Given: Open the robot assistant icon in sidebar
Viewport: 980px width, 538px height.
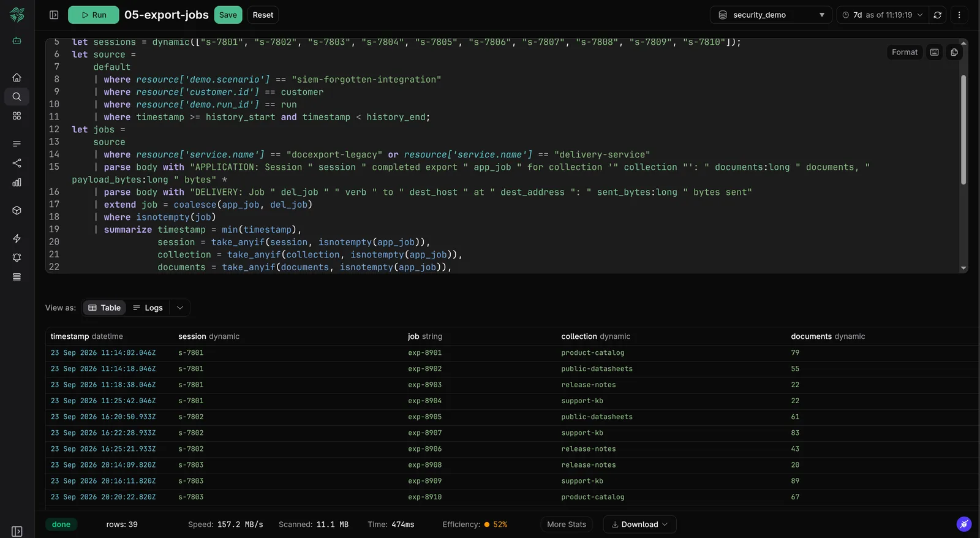Looking at the screenshot, I should click(x=17, y=40).
